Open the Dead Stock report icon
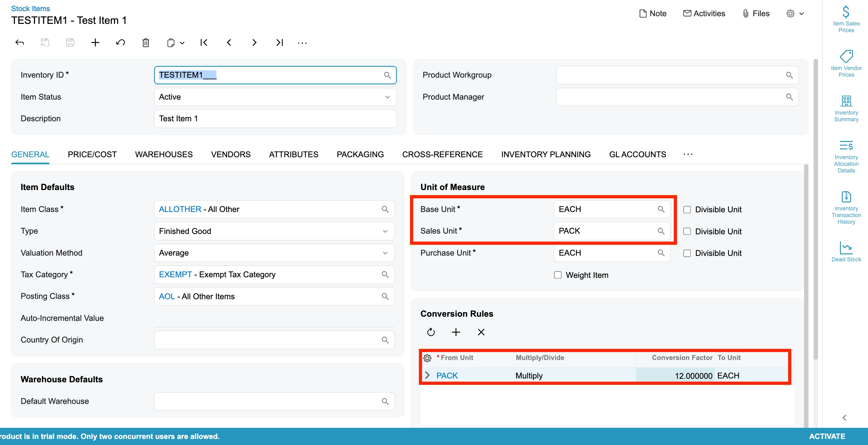The width and height of the screenshot is (868, 445). pyautogui.click(x=846, y=251)
